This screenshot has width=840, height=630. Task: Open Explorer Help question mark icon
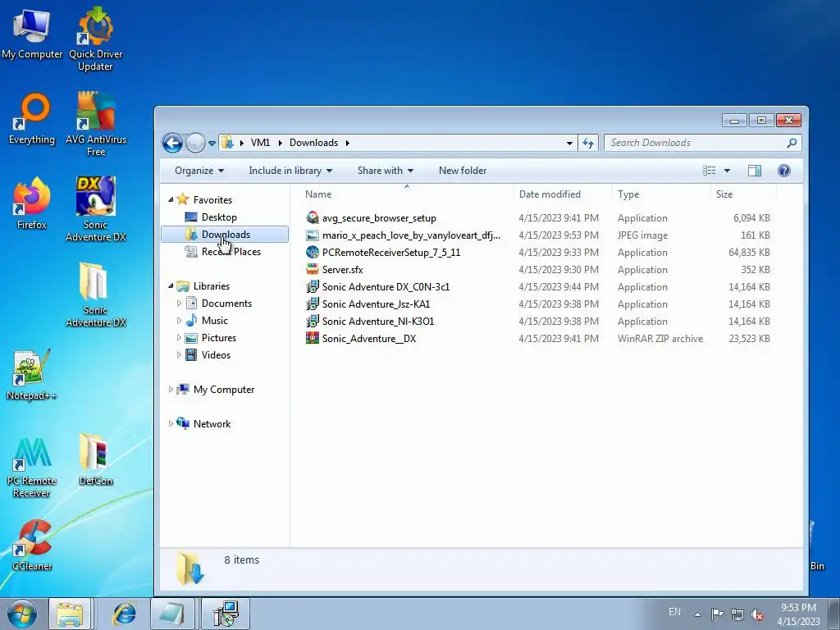tap(783, 171)
